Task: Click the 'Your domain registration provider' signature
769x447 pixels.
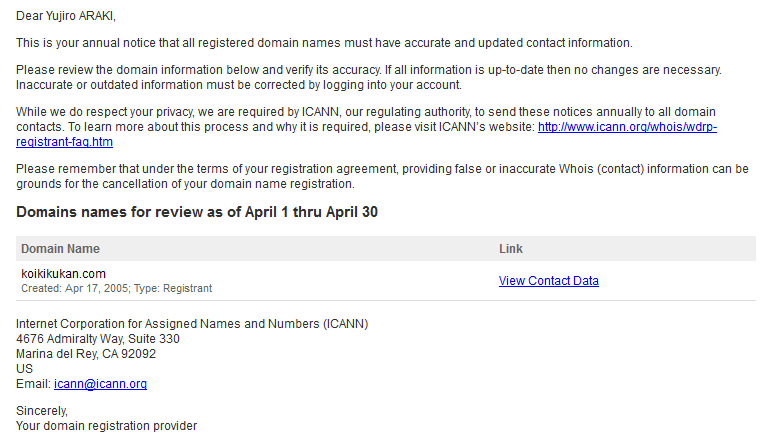Action: coord(106,426)
